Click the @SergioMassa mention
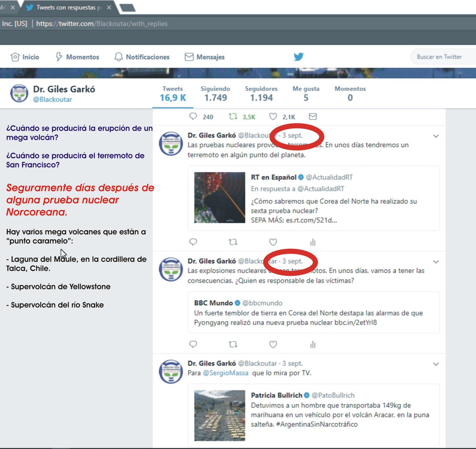 tap(226, 373)
